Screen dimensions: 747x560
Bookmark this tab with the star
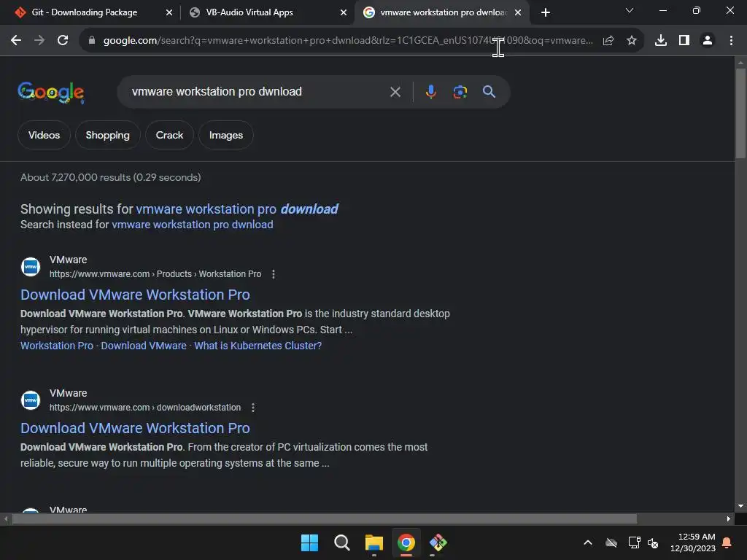tap(632, 41)
